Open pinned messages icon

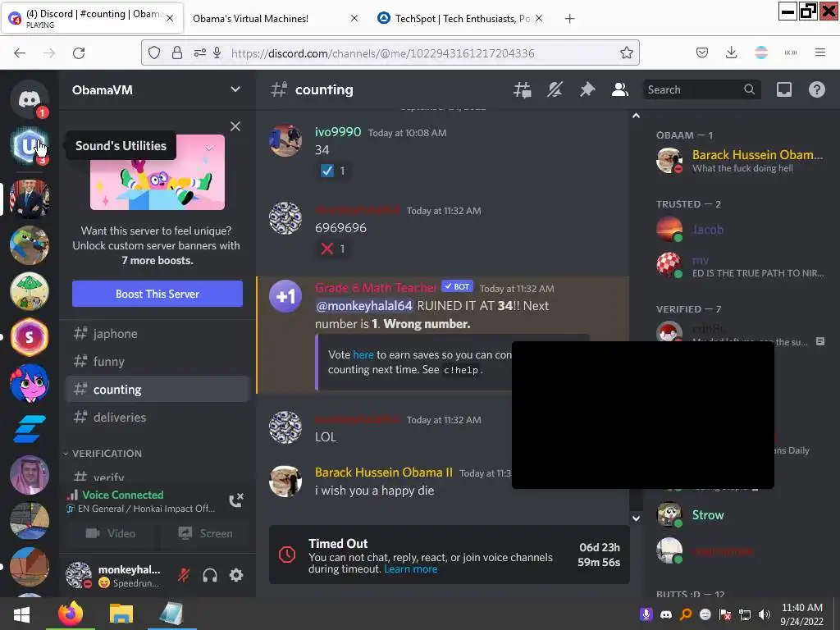pyautogui.click(x=587, y=90)
